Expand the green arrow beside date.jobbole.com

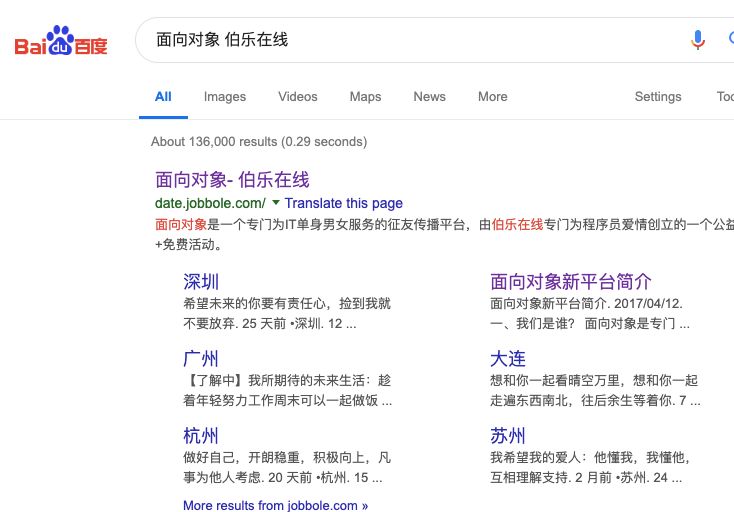pyautogui.click(x=276, y=203)
